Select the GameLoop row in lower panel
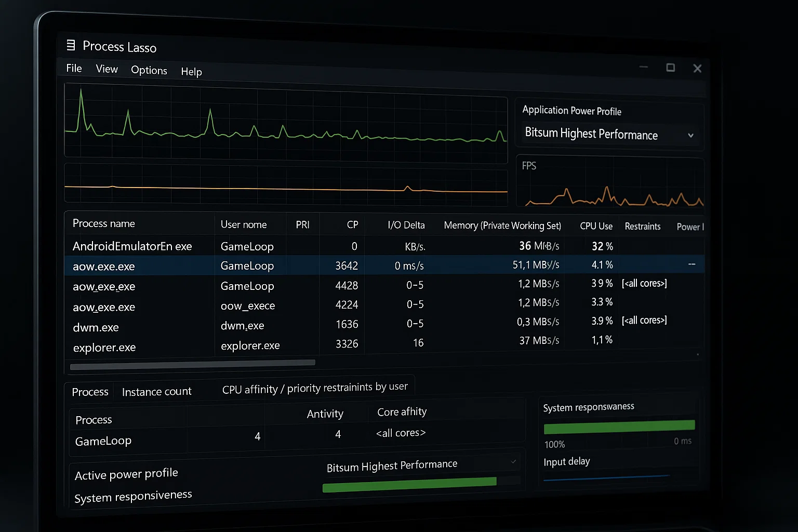 [296, 437]
